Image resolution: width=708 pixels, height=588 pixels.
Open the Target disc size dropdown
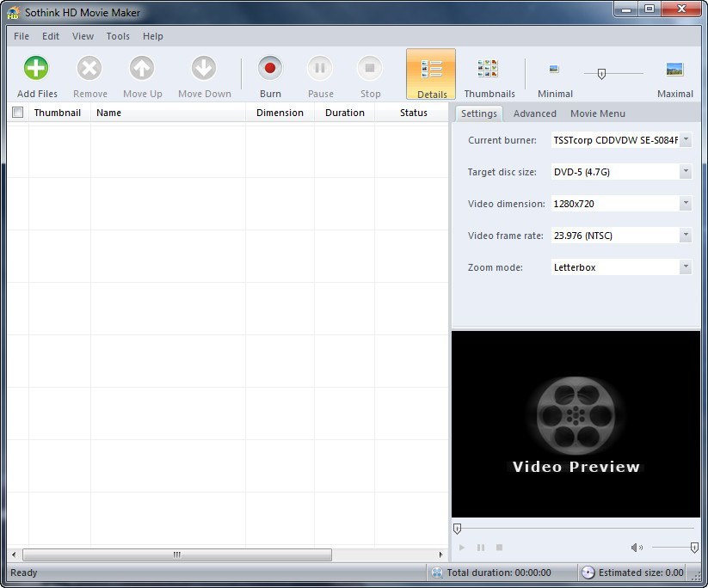[686, 171]
